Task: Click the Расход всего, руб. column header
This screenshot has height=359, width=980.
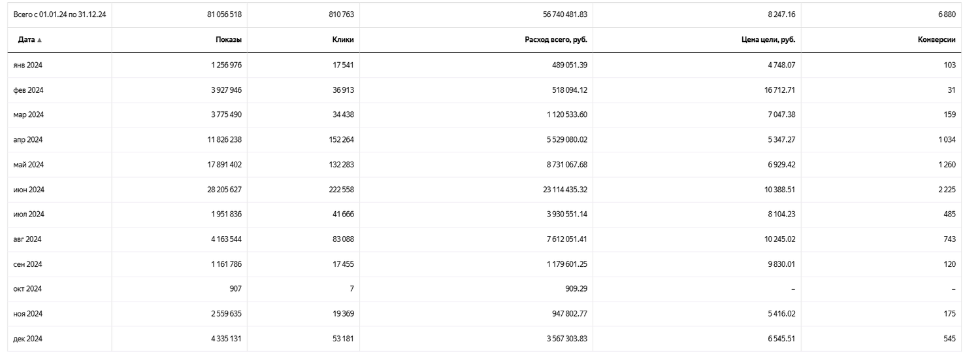Action: pyautogui.click(x=556, y=40)
